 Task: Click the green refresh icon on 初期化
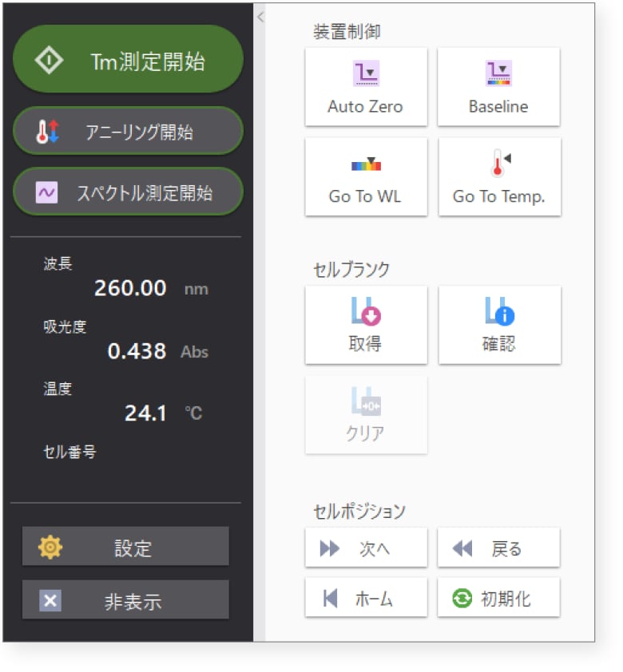(x=462, y=598)
